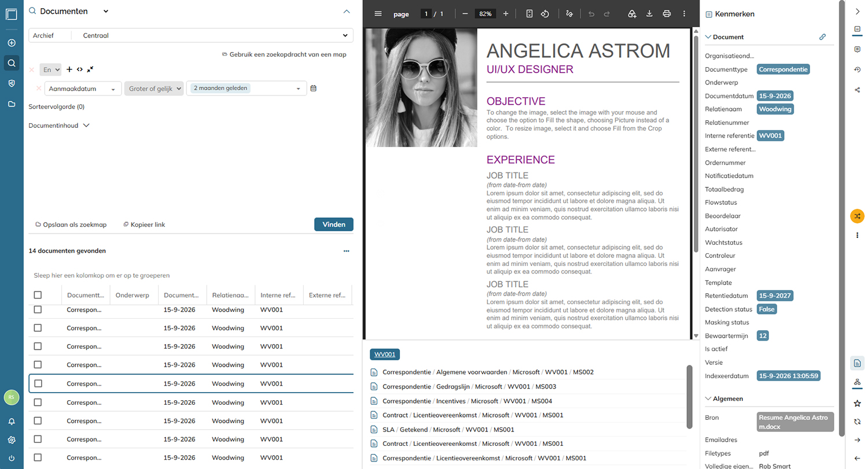This screenshot has width=868, height=469.
Task: Open the 'En' logical operator dropdown
Action: (50, 70)
